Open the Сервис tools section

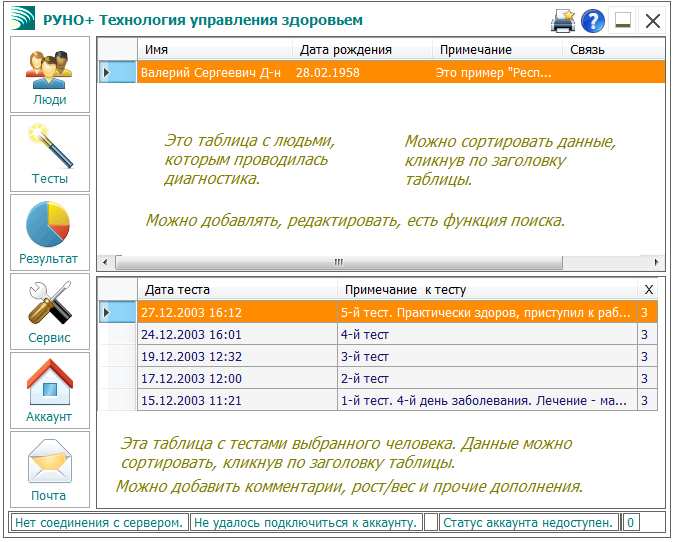tap(50, 312)
